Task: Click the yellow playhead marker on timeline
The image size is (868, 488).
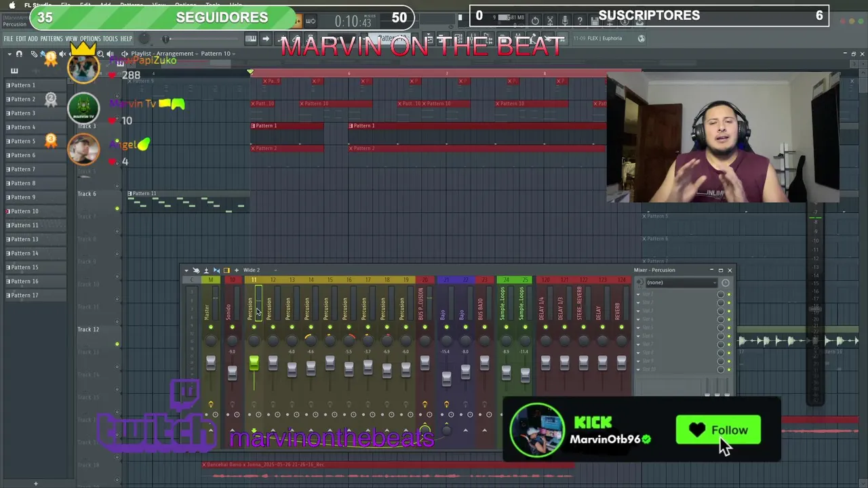Action: [x=250, y=72]
